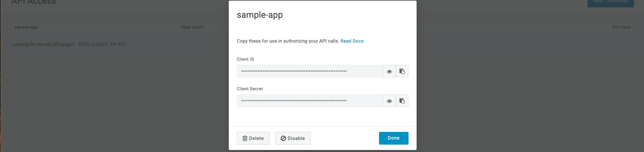Viewport: 644px width, 152px height.
Task: Delete the sample-app credential
Action: 253,138
